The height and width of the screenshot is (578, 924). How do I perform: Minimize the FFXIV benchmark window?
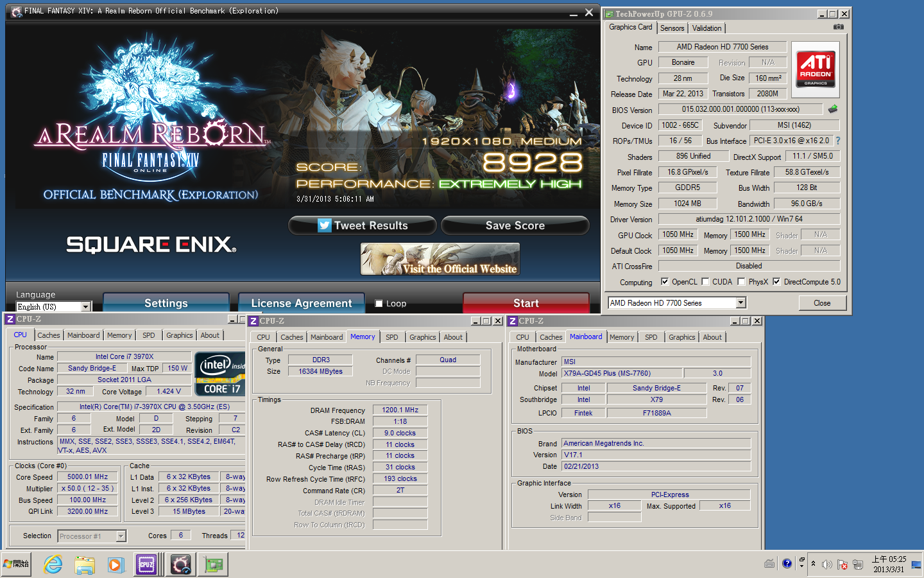(574, 13)
